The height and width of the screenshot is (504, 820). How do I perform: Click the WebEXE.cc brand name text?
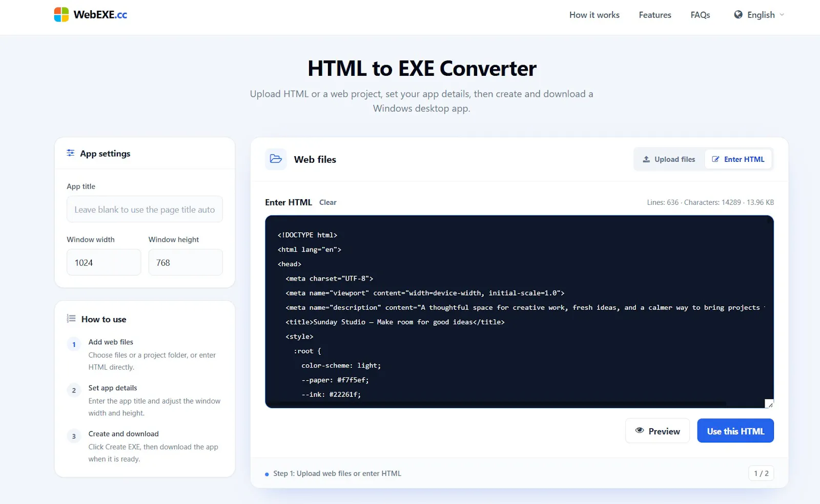[x=100, y=14]
